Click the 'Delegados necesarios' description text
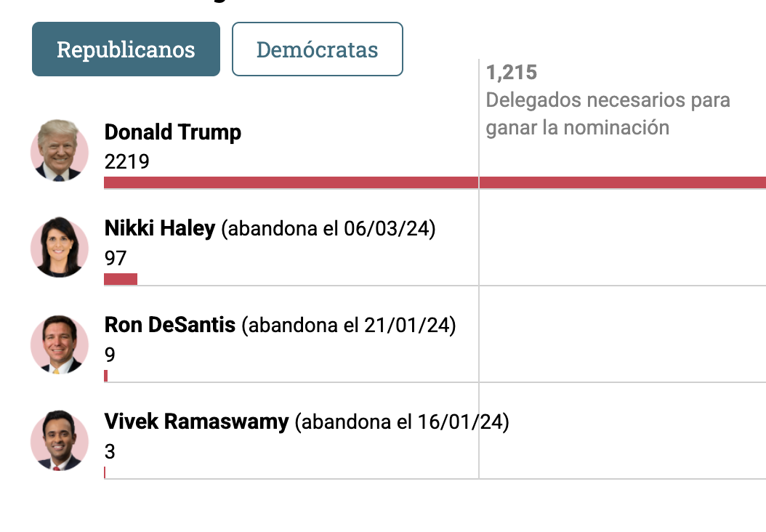The width and height of the screenshot is (766, 532). pos(608,113)
